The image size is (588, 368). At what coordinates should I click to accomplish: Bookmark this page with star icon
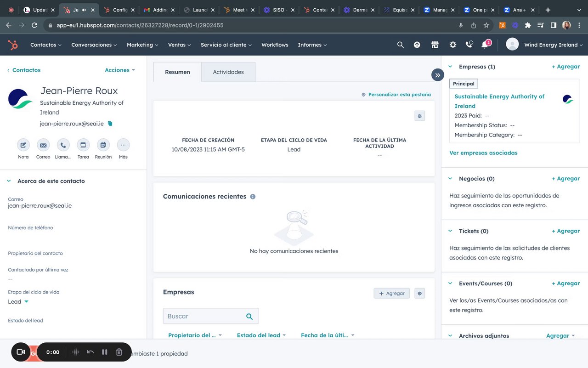[x=486, y=25]
